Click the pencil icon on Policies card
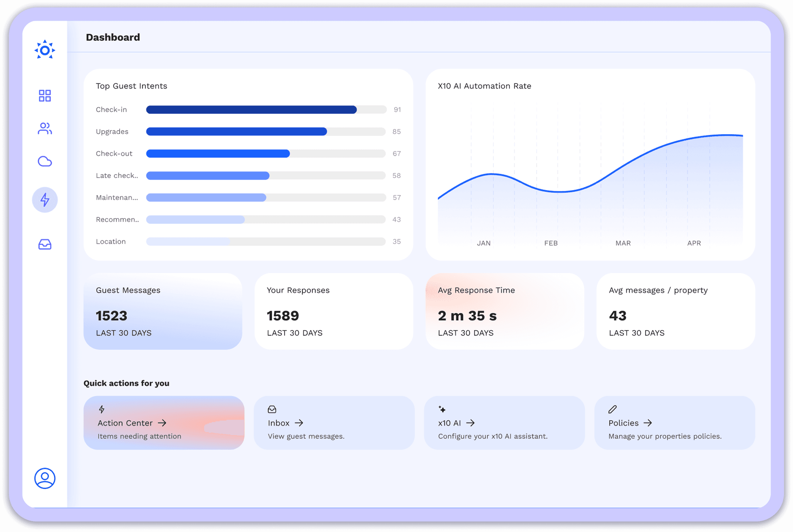Image resolution: width=793 pixels, height=532 pixels. (612, 409)
